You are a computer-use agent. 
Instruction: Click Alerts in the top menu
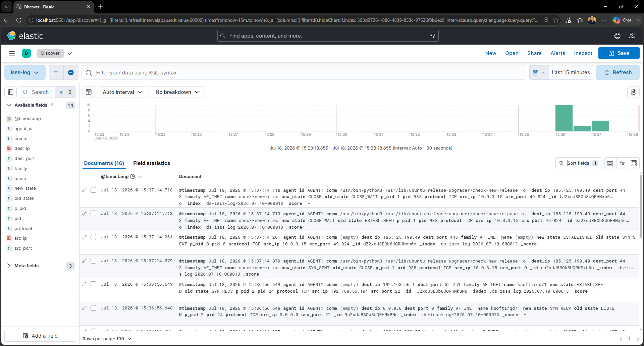coord(558,53)
